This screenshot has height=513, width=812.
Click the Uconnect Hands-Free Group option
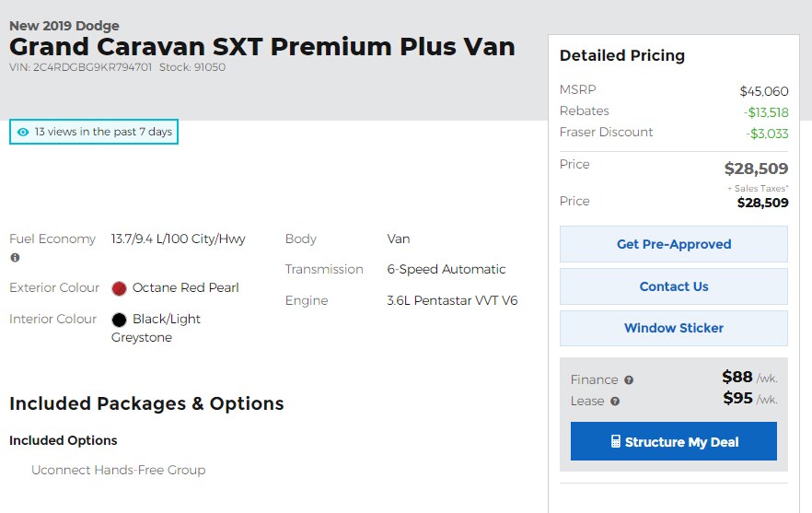(x=119, y=470)
